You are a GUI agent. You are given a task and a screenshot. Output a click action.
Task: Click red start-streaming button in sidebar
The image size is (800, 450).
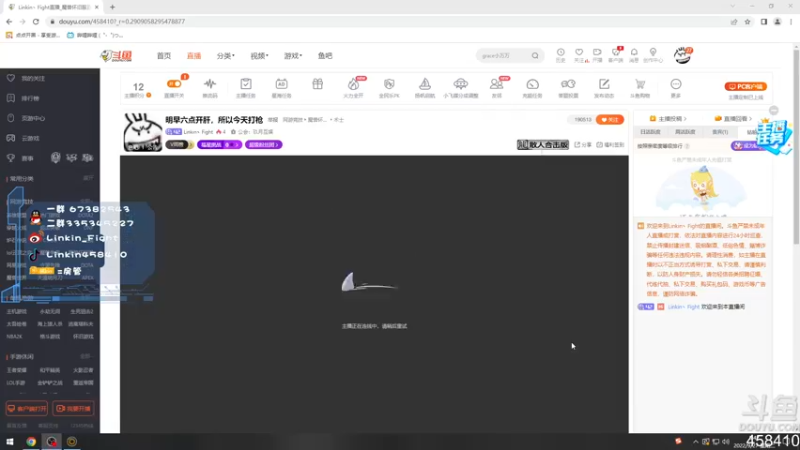[x=73, y=409]
